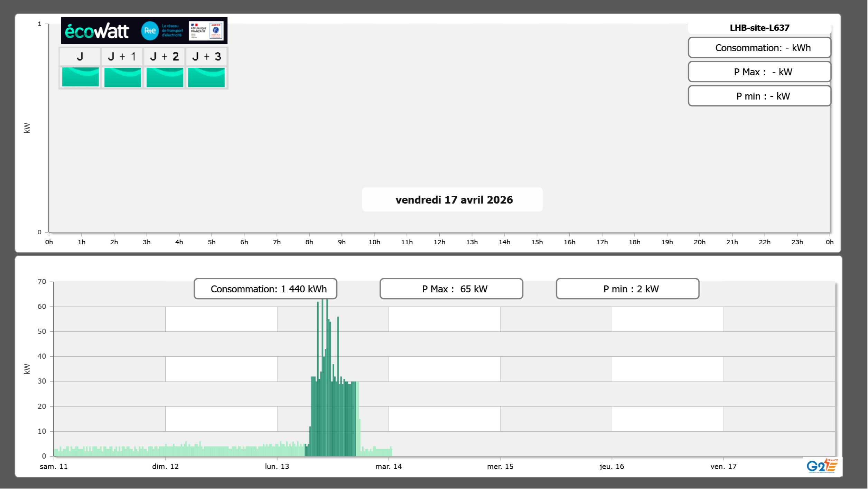Screen dimensions: 868x489
Task: Click the lun. 13 day label
Action: click(277, 466)
